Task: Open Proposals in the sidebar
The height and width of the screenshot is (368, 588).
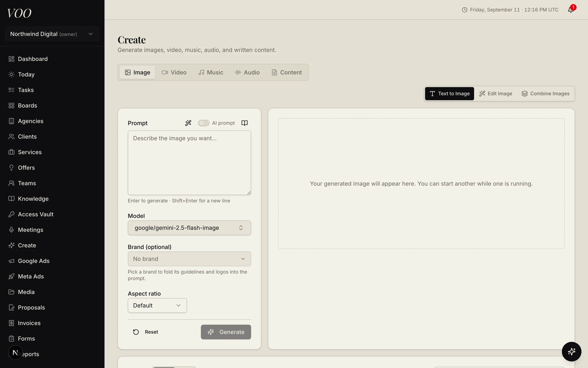Action: pyautogui.click(x=52, y=307)
